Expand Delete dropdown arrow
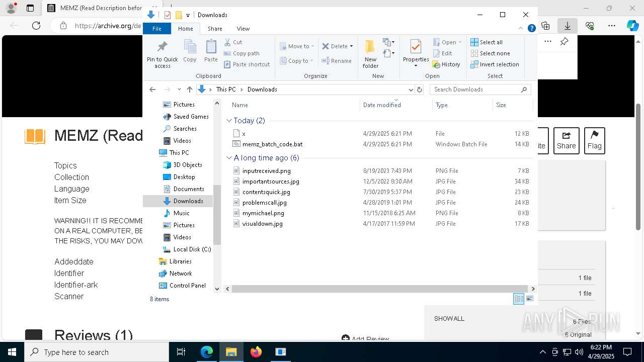 pos(351,46)
